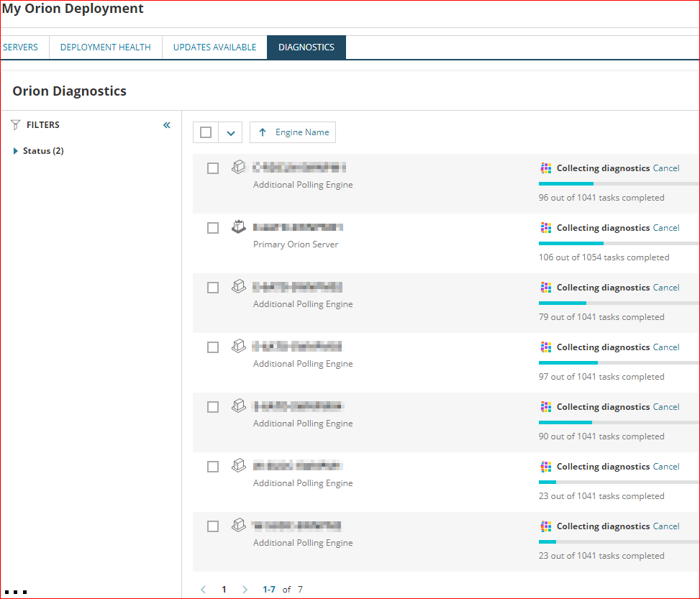
Task: Click the collecting spinner icon in the 96-task row
Action: pyautogui.click(x=545, y=168)
